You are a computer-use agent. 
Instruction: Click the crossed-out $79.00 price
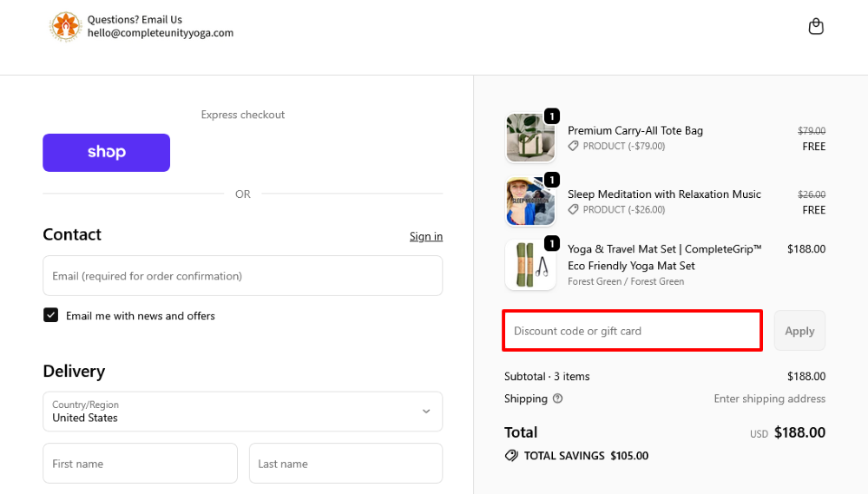pyautogui.click(x=812, y=131)
